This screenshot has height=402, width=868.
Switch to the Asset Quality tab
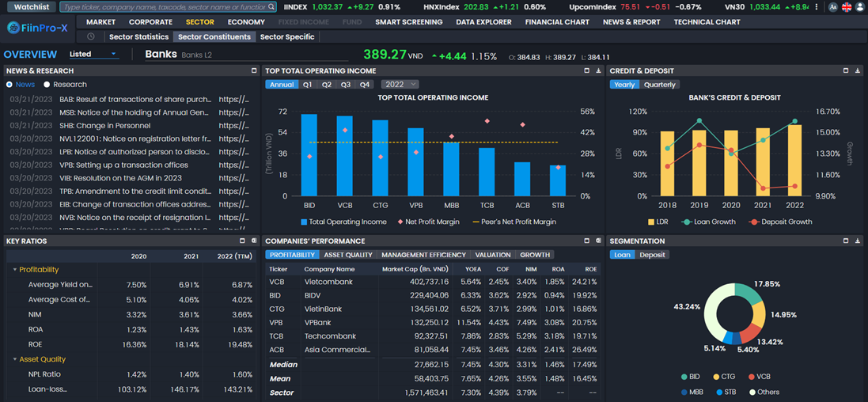347,255
